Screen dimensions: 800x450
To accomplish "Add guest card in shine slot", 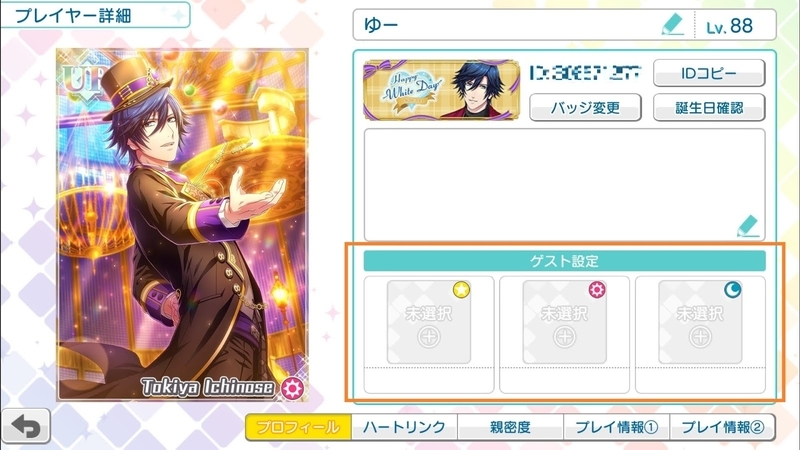I will 564,322.
